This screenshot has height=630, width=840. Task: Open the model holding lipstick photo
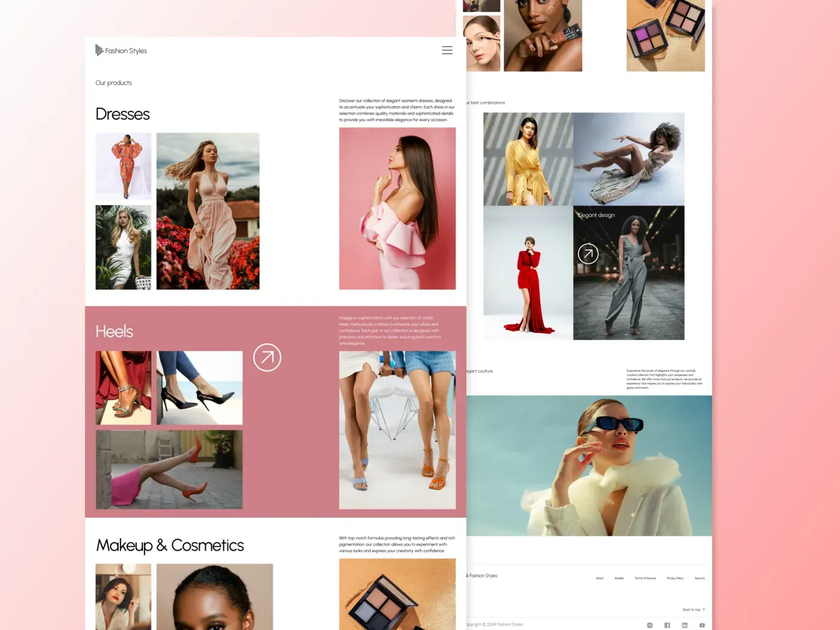(543, 35)
